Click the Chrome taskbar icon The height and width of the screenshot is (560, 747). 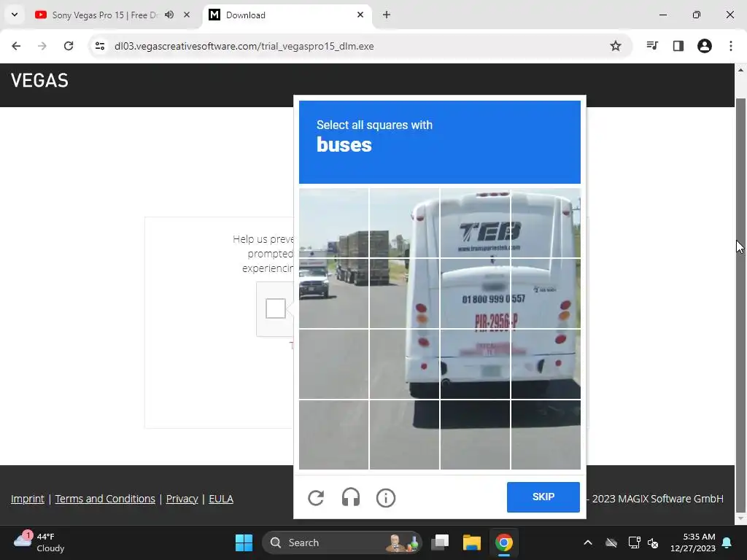point(503,542)
